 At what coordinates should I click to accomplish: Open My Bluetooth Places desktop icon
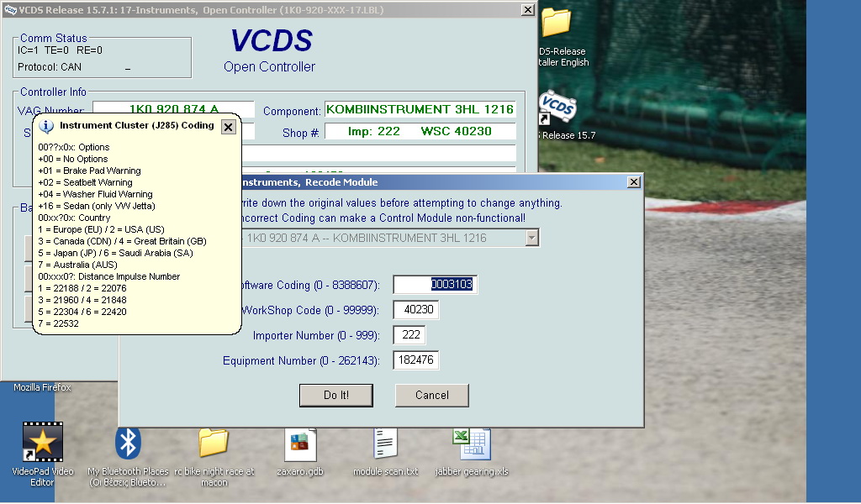pos(128,443)
